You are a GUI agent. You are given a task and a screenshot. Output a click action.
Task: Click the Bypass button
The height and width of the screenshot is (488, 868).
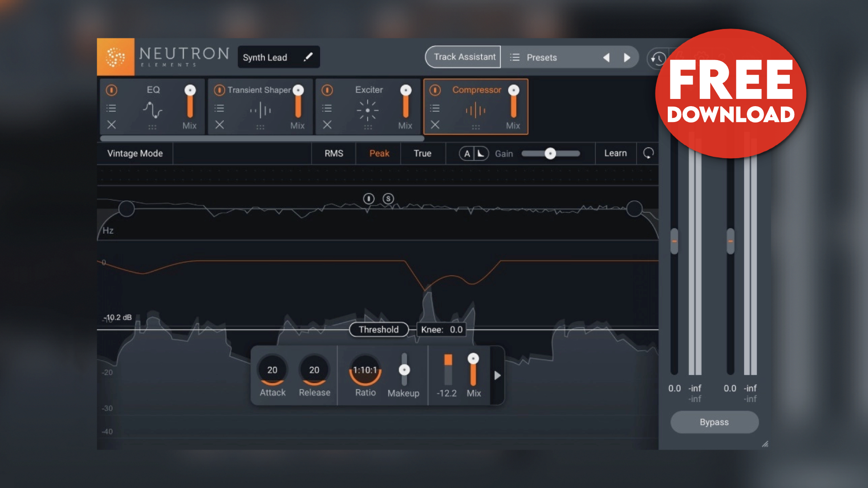(x=713, y=422)
